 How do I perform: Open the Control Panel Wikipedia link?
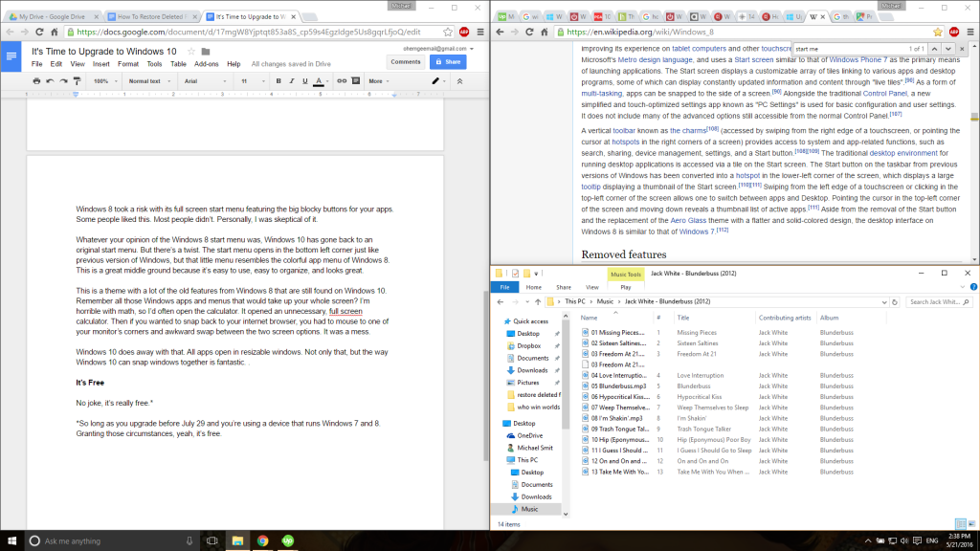pos(884,94)
